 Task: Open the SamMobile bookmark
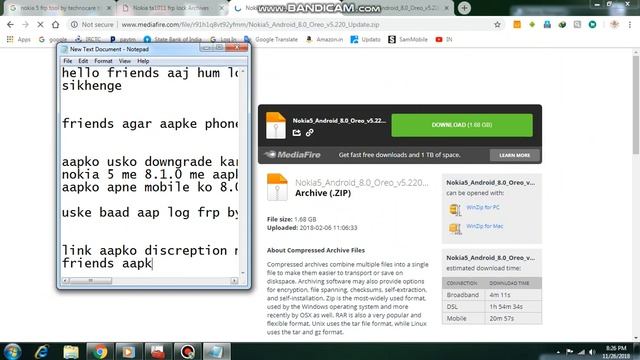point(408,39)
